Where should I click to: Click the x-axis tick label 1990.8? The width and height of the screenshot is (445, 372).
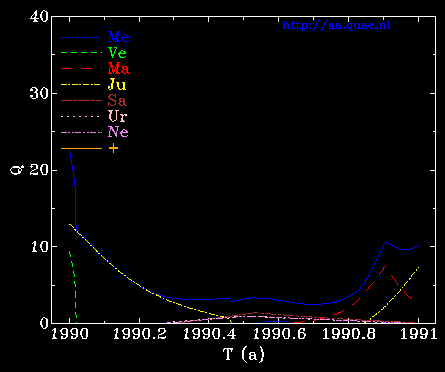coord(349,334)
